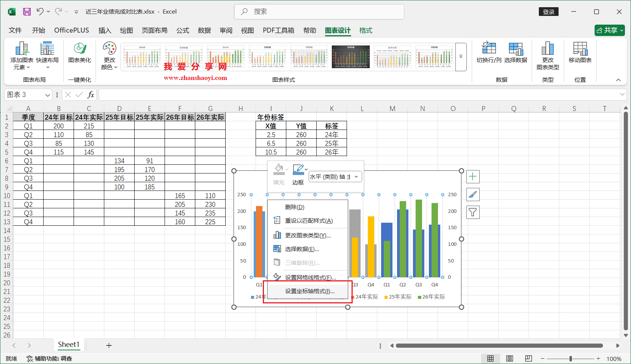
Task: Open the 格式 tab
Action: [x=366, y=30]
